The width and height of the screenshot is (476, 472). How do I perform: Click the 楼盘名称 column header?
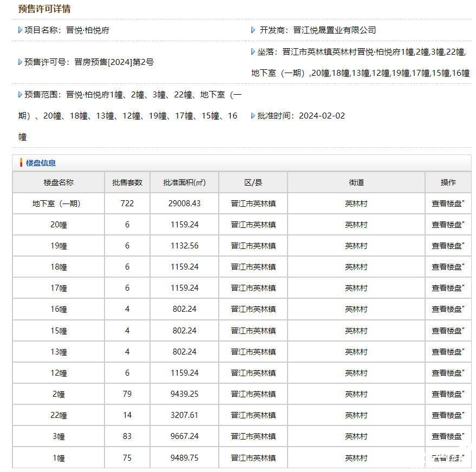point(58,182)
